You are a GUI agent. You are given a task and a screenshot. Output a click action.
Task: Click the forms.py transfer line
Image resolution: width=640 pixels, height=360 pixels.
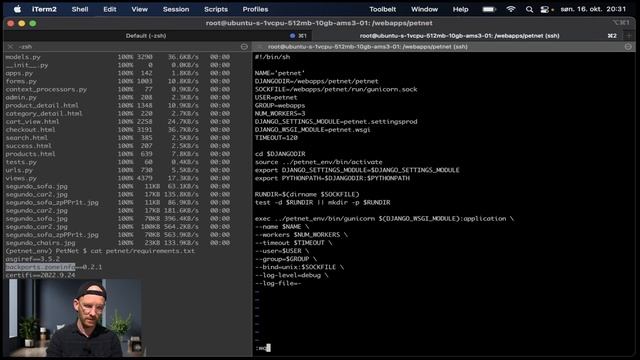(118, 81)
